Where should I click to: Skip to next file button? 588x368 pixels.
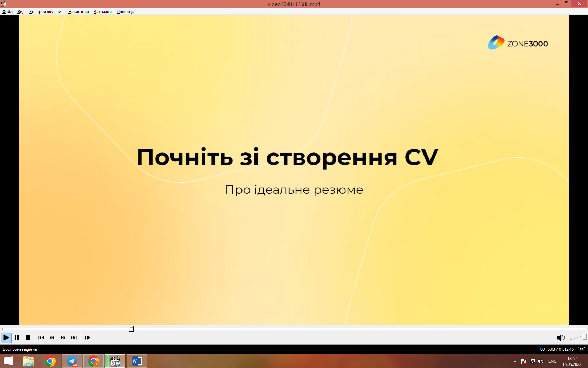coord(73,338)
